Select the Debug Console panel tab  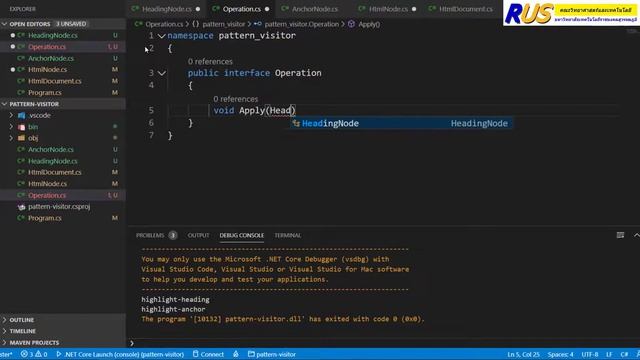click(x=242, y=235)
